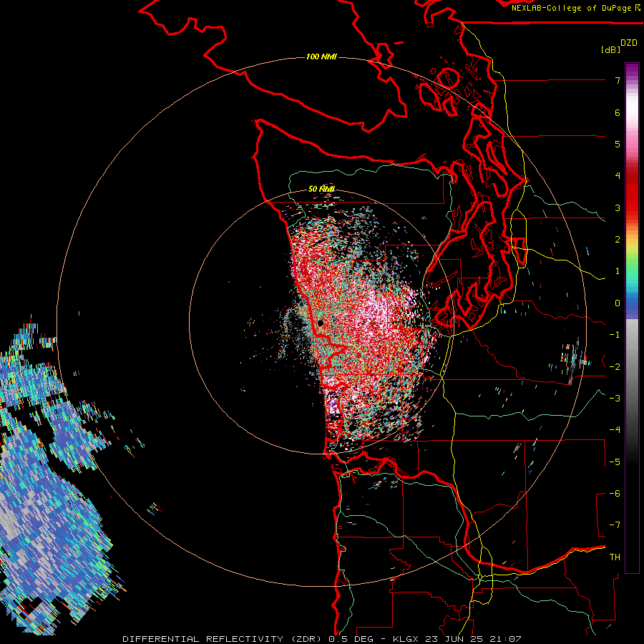Click the 4 value on color scale
This screenshot has height=644, width=644.
[618, 176]
